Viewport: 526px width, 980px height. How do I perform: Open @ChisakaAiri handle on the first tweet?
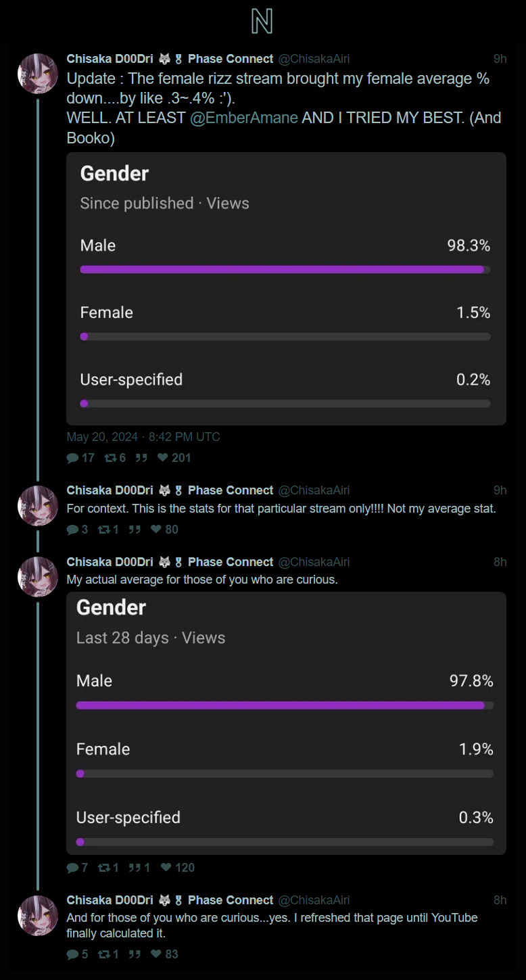314,59
